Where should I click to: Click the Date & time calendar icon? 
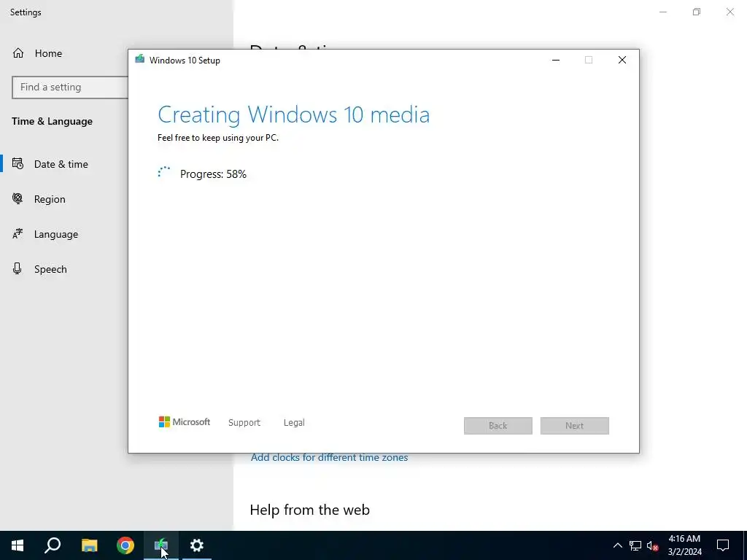(x=18, y=164)
